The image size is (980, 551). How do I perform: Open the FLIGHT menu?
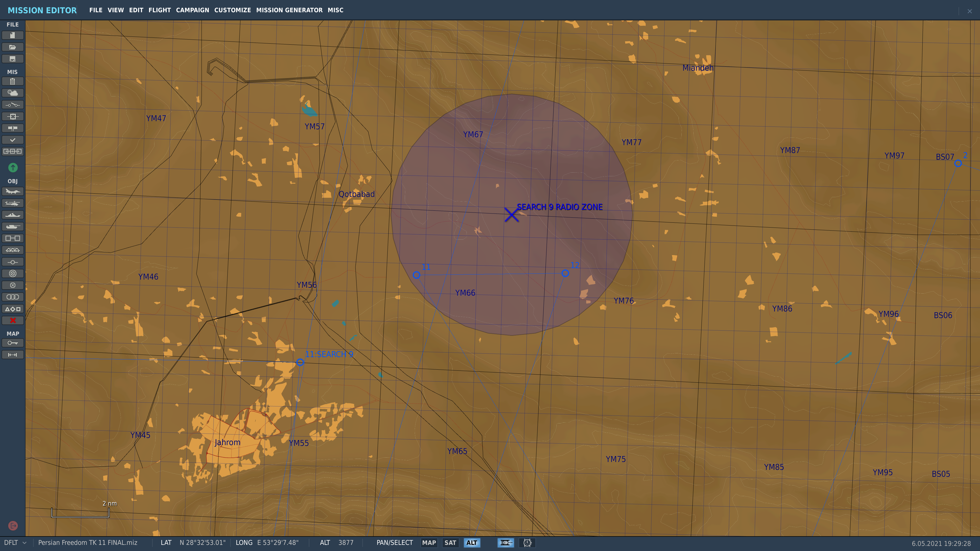(160, 10)
